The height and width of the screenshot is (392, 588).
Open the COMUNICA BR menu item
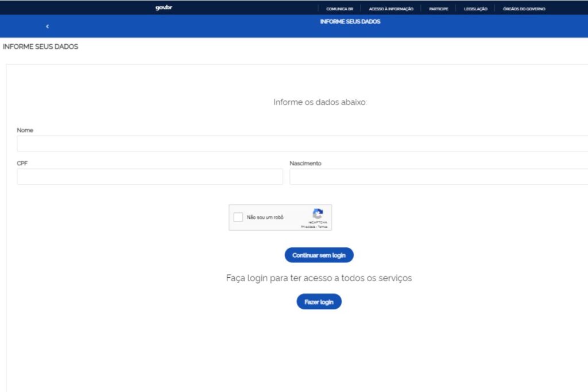(x=339, y=9)
